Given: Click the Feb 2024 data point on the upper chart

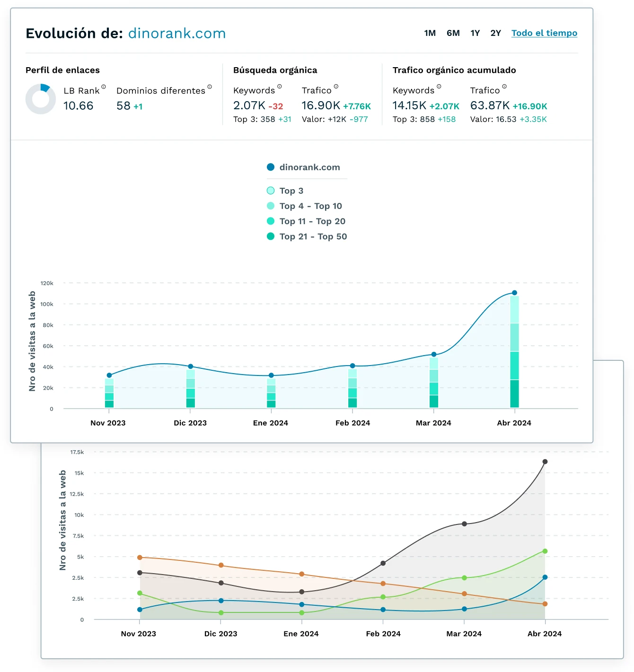Looking at the screenshot, I should [x=352, y=366].
